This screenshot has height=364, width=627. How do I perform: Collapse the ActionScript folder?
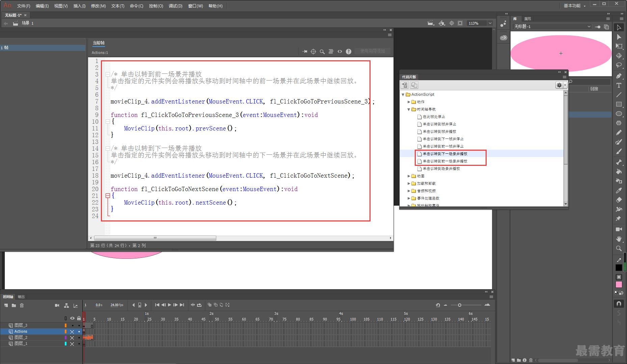point(403,95)
